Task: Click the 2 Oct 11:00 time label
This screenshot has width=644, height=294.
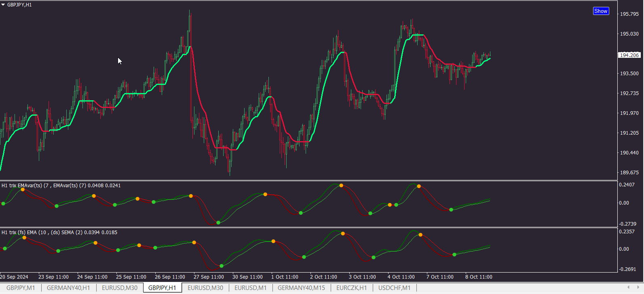Action: tap(324, 277)
